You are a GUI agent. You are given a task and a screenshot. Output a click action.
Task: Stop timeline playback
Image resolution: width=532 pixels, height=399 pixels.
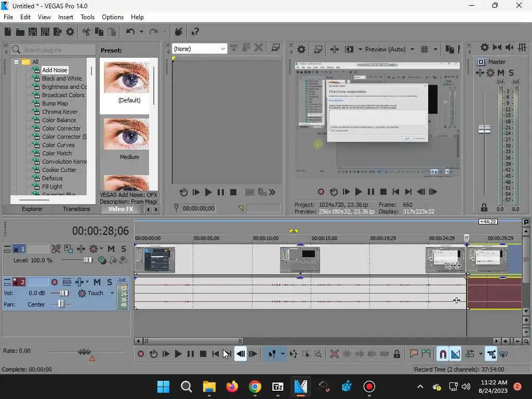pyautogui.click(x=203, y=354)
